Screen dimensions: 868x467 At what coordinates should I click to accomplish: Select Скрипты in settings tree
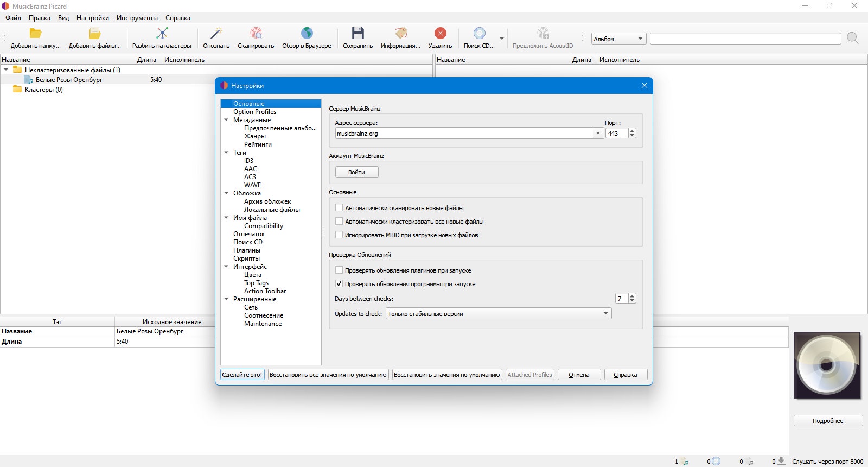[246, 258]
